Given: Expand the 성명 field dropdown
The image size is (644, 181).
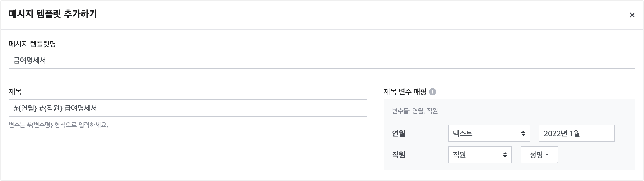Looking at the screenshot, I should click(539, 155).
